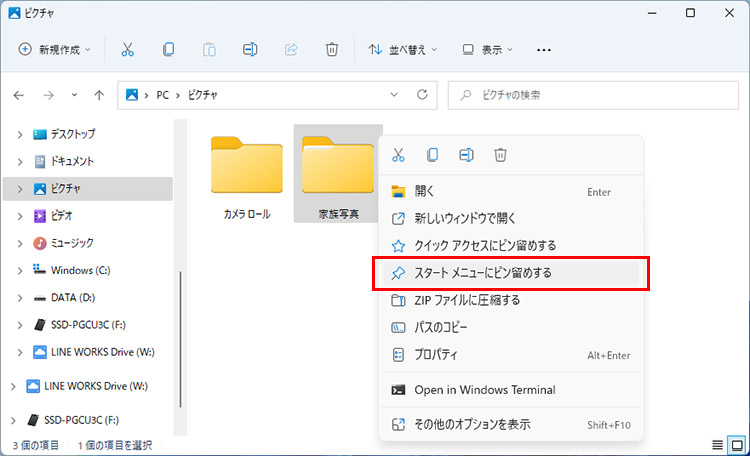Click the Rename icon in context menu

tap(466, 154)
